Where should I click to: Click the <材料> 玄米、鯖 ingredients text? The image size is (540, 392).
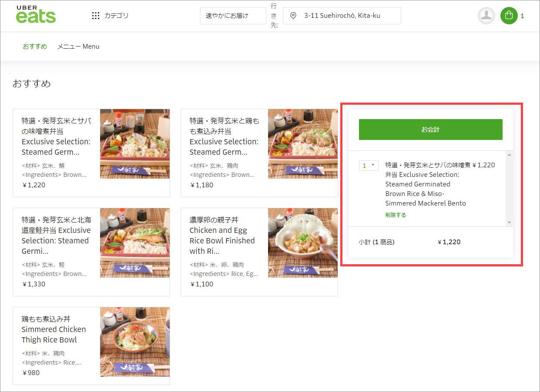tap(43, 166)
